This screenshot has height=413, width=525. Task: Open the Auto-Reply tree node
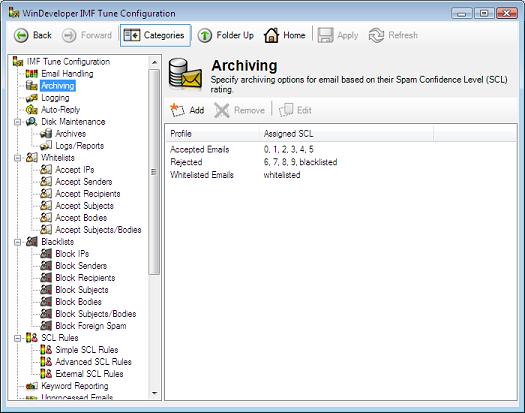[61, 110]
